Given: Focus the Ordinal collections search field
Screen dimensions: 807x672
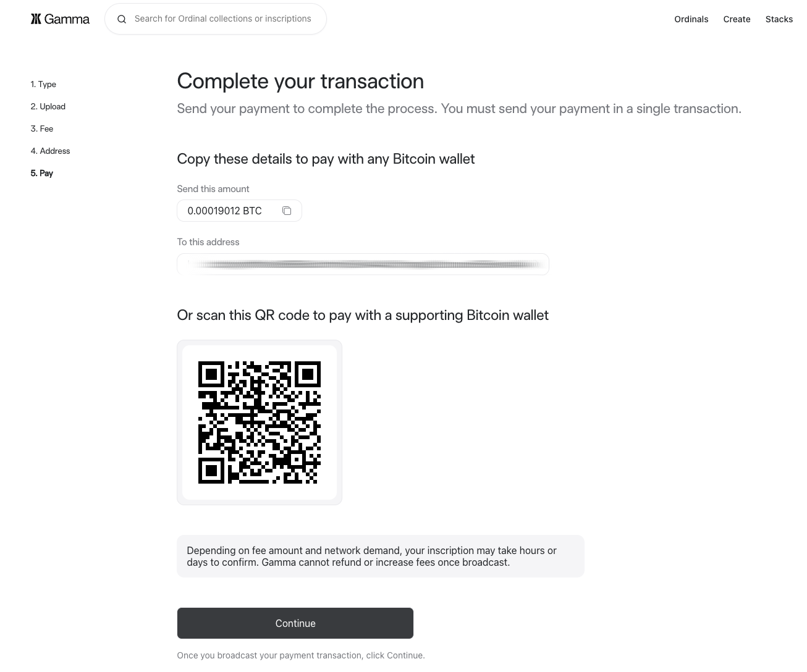Looking at the screenshot, I should (223, 19).
